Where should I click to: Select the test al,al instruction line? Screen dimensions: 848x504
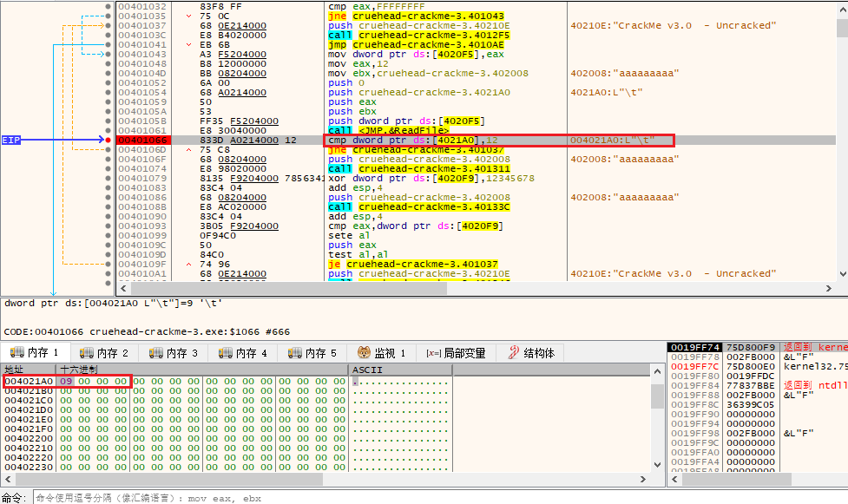tap(358, 255)
